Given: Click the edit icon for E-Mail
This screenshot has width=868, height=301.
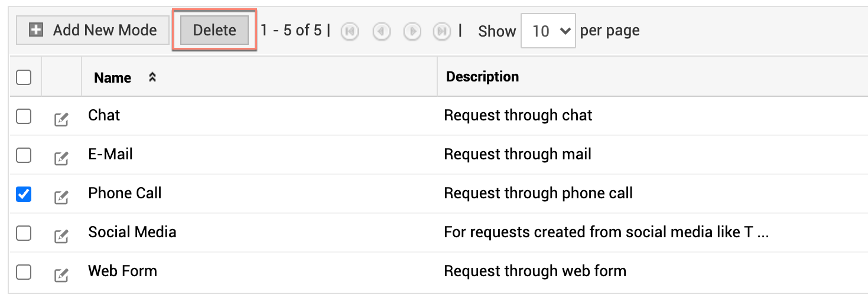Looking at the screenshot, I should pyautogui.click(x=61, y=158).
